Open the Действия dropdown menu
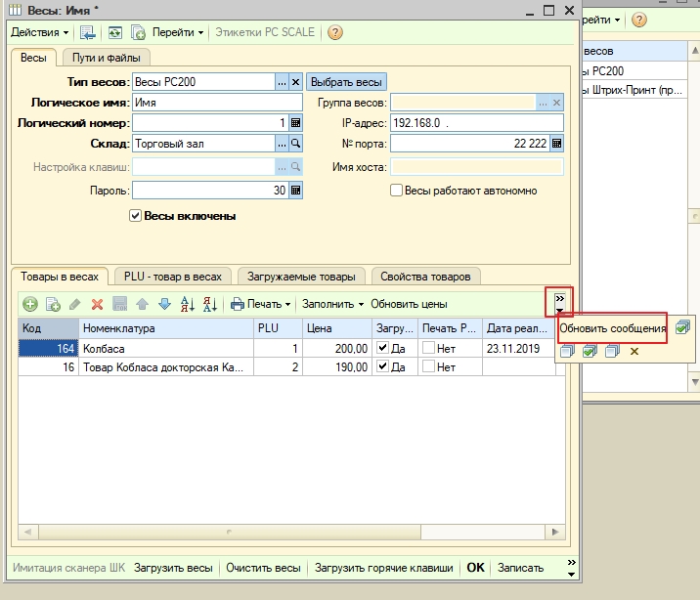This screenshot has width=700, height=600. (x=39, y=32)
